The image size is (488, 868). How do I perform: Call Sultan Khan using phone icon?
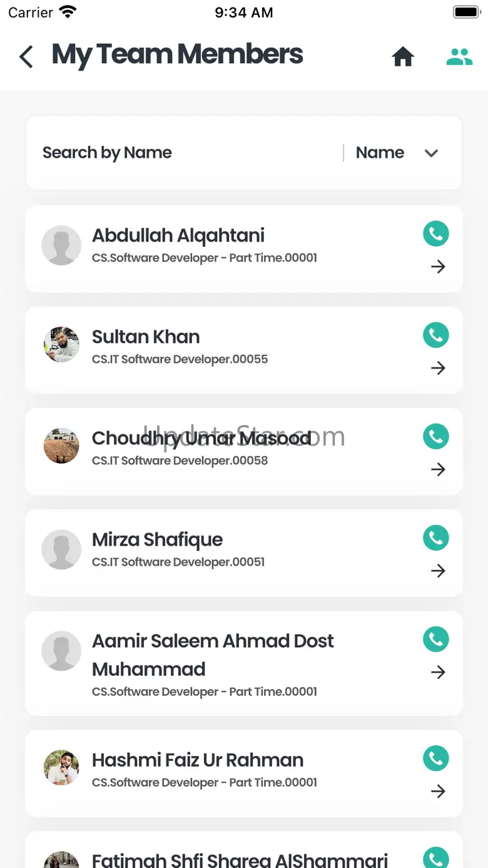[x=436, y=335]
